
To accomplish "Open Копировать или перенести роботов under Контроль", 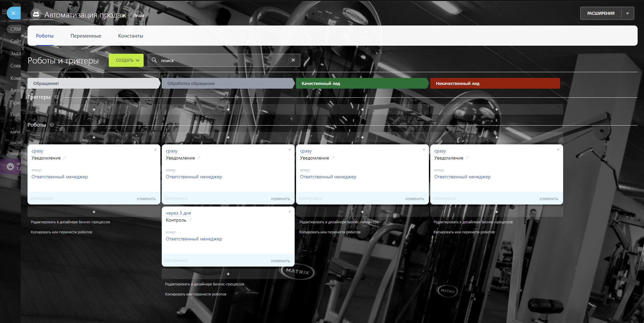I will coord(196,294).
